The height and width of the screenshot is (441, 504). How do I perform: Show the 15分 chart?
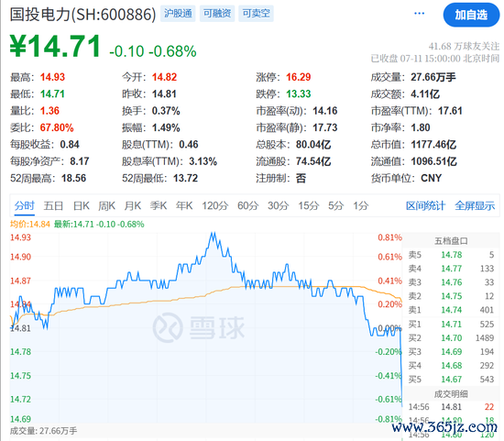309,205
